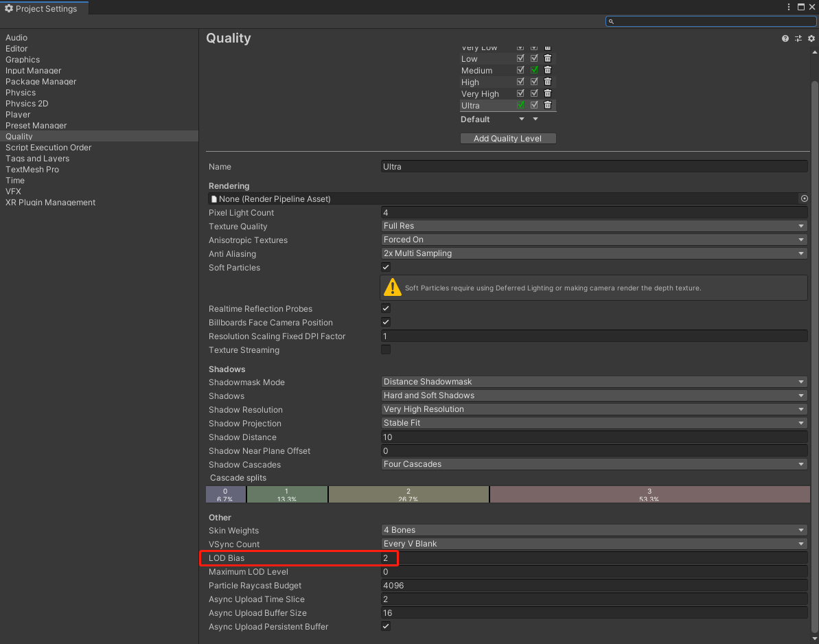The image size is (819, 644).
Task: Select Graphics settings category
Action: pos(23,60)
